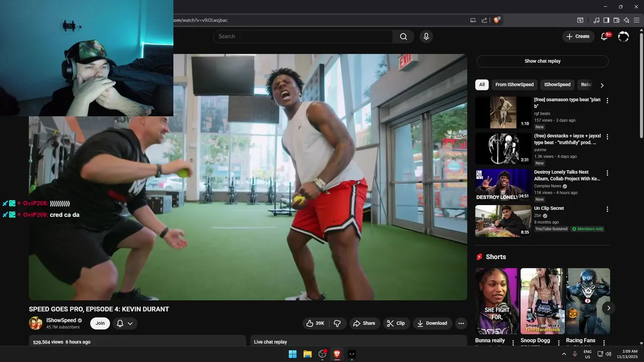
Task: Click the page vertical scrollbar
Action: (x=641, y=85)
